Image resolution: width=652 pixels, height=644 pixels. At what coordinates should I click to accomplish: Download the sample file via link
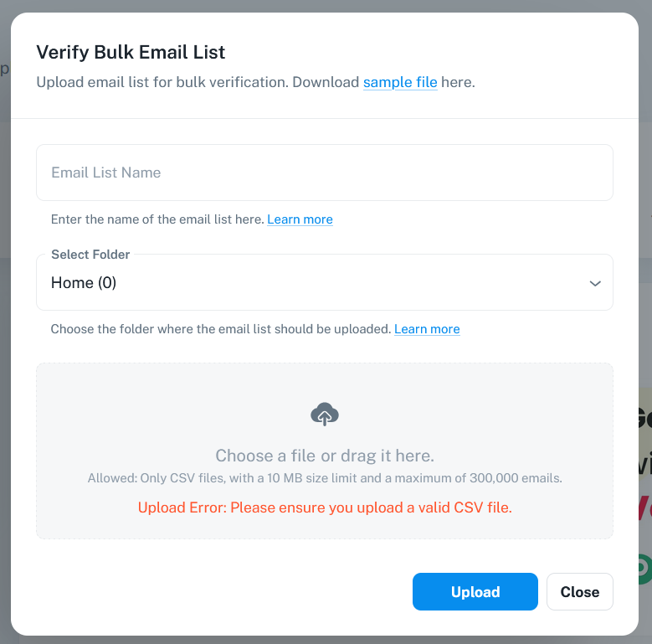point(400,83)
